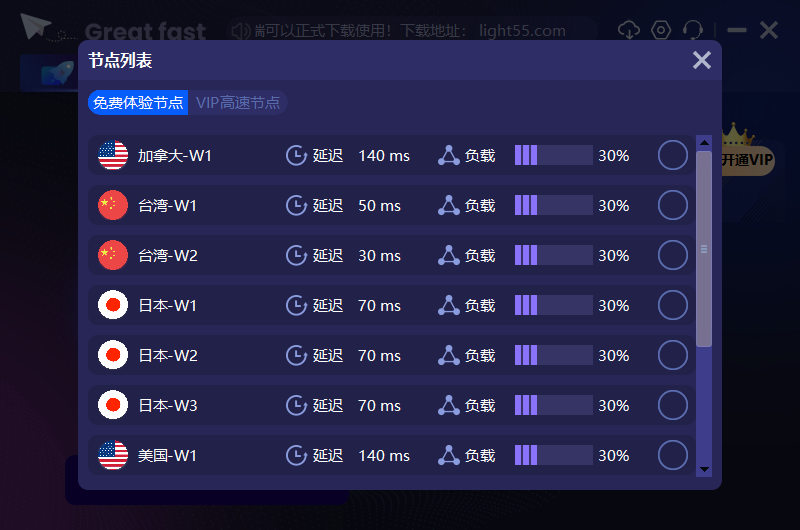The image size is (800, 530).
Task: Click the load network icon for 日本-W3
Action: [448, 406]
